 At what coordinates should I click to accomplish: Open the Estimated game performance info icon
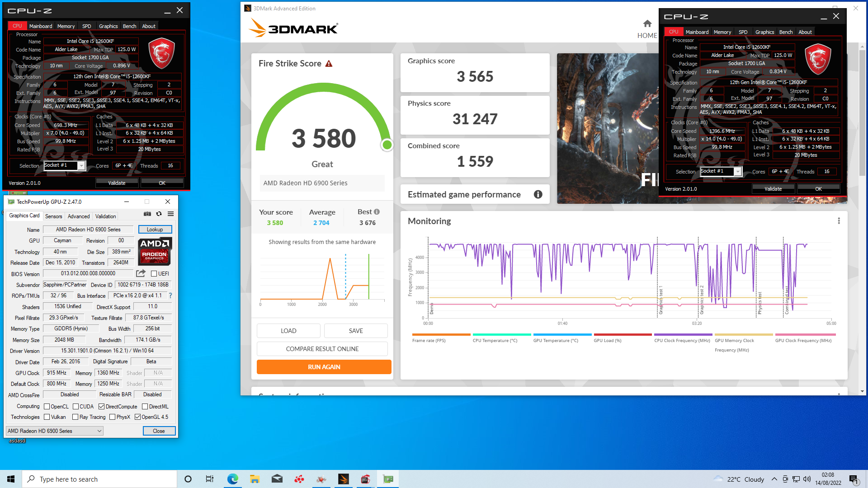pyautogui.click(x=538, y=194)
